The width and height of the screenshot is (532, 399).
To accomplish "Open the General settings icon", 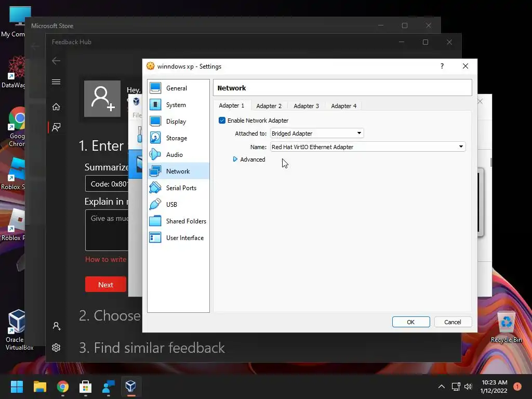I will point(155,88).
